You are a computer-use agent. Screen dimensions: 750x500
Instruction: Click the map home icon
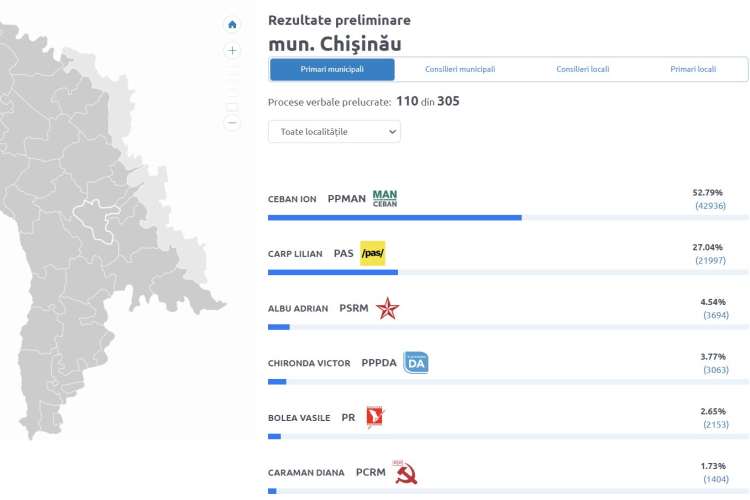pos(232,24)
